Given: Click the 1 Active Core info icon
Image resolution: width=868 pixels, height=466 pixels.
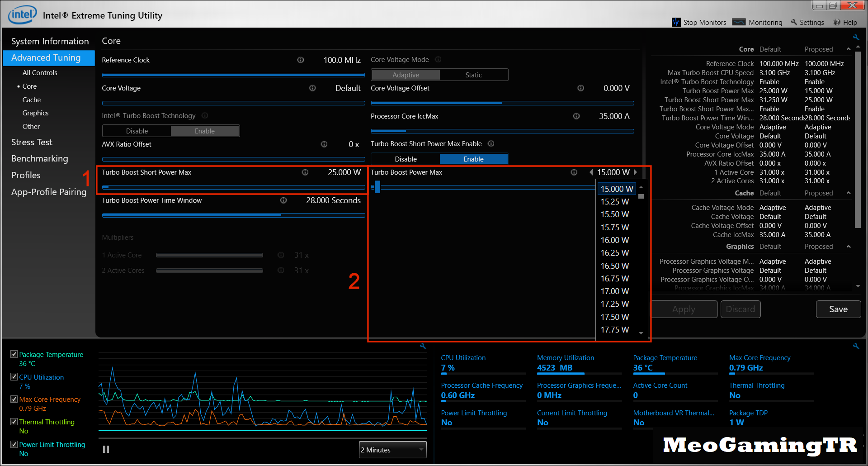Looking at the screenshot, I should point(281,255).
